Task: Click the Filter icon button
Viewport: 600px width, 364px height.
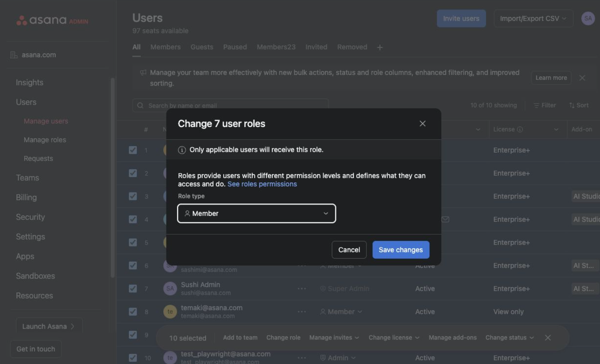Action: tap(545, 105)
